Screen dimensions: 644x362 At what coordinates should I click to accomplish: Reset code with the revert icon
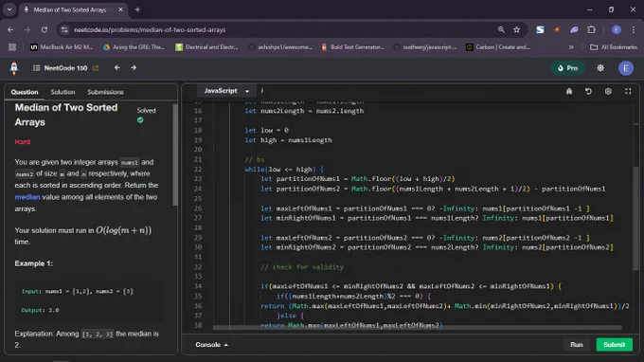point(588,91)
